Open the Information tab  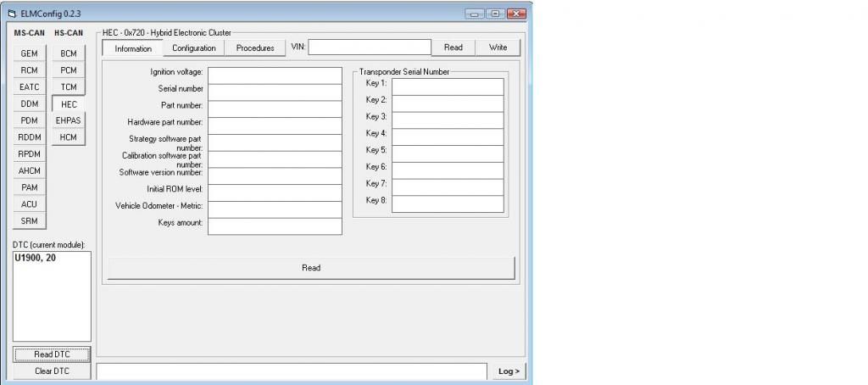tap(133, 48)
